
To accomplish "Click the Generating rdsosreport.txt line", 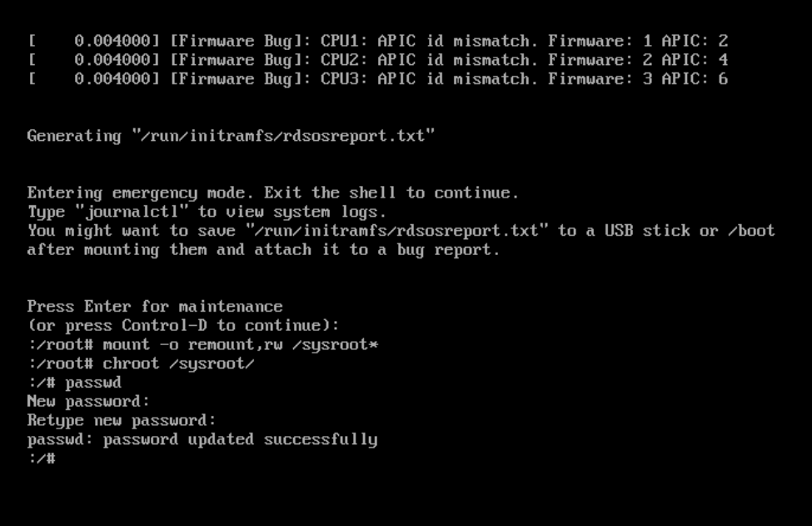I will click(231, 136).
